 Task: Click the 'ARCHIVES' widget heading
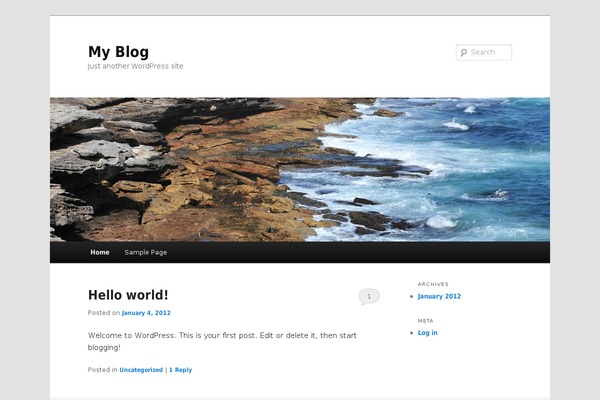(x=433, y=284)
